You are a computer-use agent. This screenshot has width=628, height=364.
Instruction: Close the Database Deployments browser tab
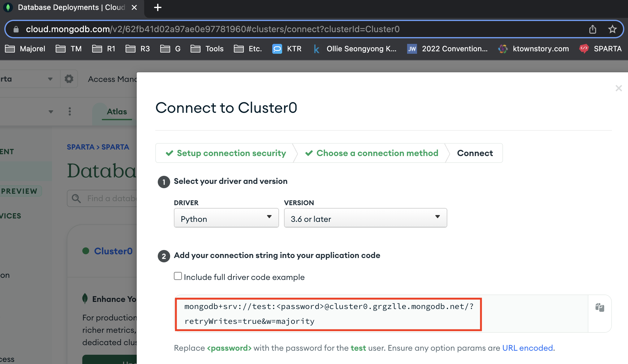pos(134,7)
